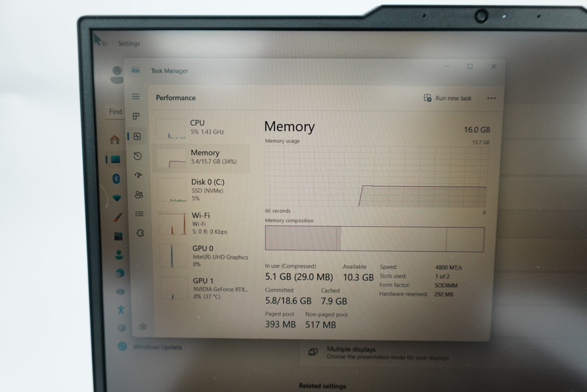
Task: Open the Startup apps page icon
Action: (x=138, y=175)
